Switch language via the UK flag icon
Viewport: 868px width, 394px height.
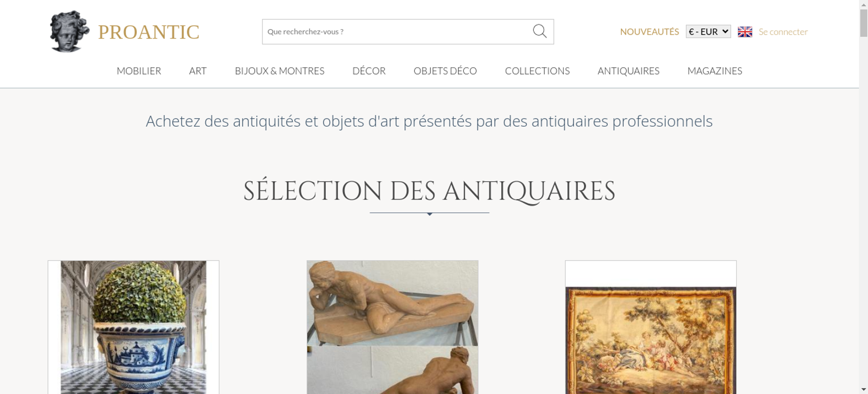[745, 32]
